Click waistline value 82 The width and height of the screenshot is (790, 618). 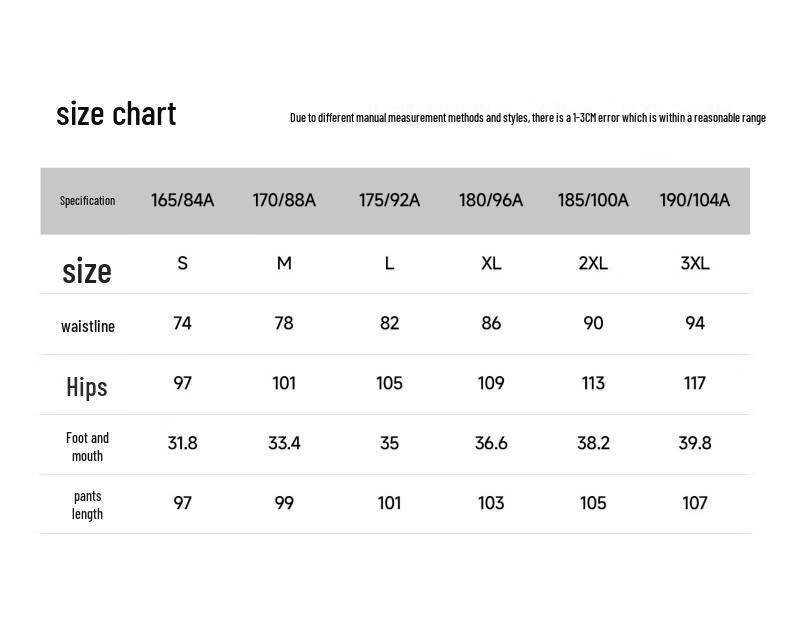[389, 323]
